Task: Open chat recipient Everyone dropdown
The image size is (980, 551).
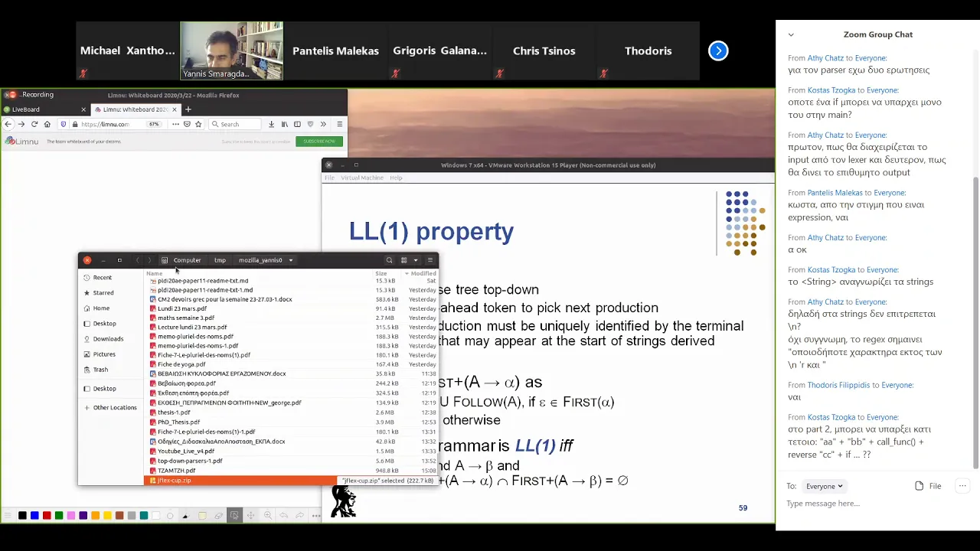Action: [x=824, y=486]
